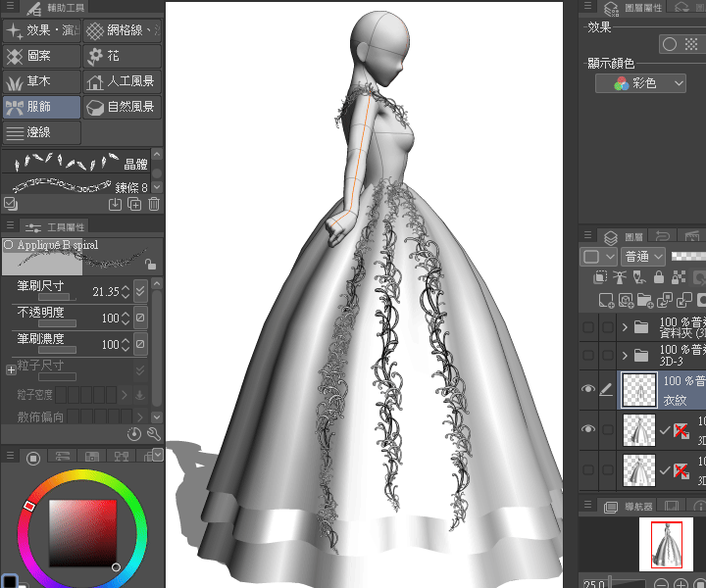The image size is (706, 588).
Task: Switch to the 圖層 layers tab
Action: pos(624,236)
